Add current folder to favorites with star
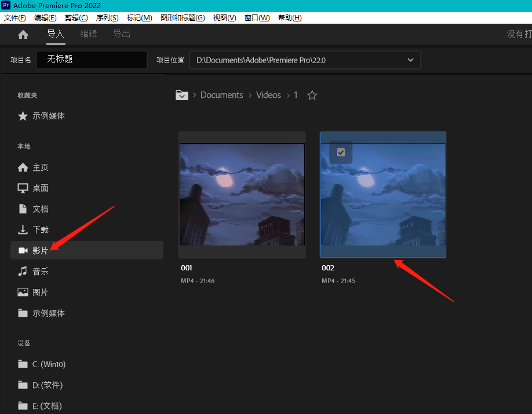Screen dimensions: 532x414 312,96
